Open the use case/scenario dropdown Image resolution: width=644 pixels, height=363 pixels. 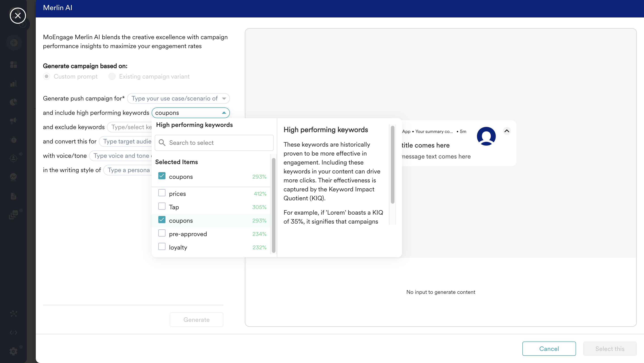click(178, 98)
